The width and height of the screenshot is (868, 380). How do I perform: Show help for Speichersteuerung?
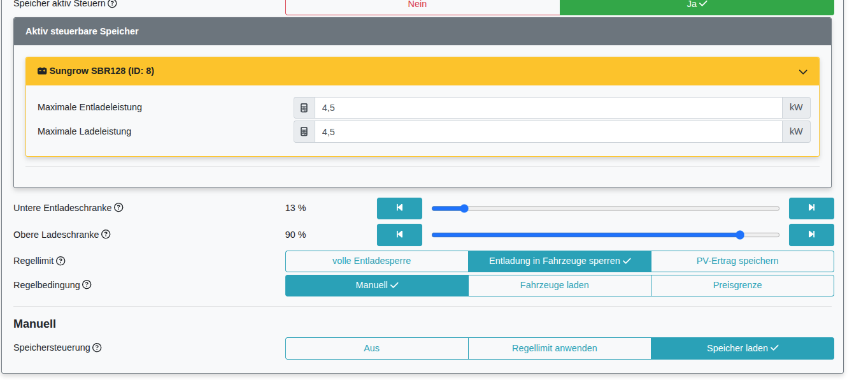[97, 348]
